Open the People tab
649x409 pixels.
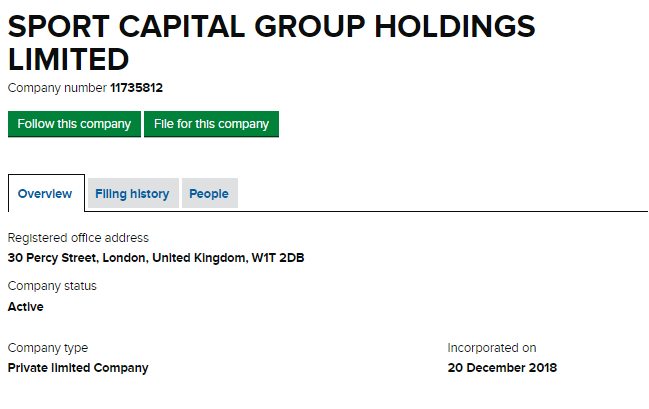(x=209, y=193)
